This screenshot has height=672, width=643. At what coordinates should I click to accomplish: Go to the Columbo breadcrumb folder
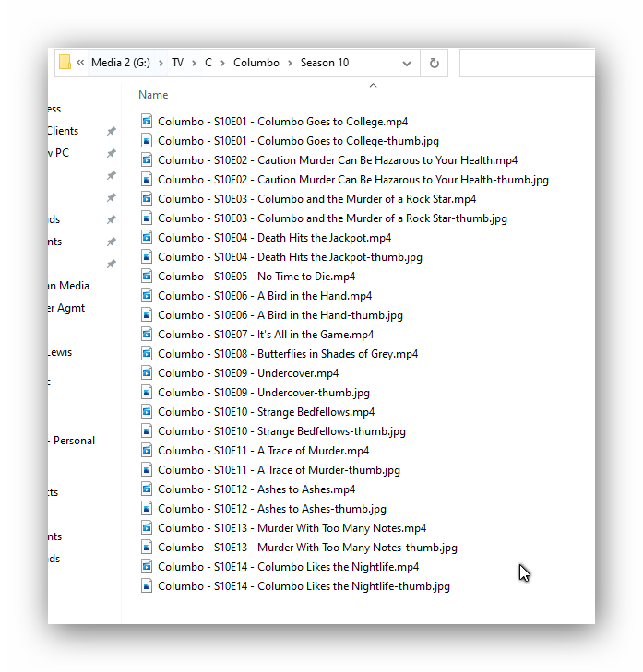tap(256, 63)
